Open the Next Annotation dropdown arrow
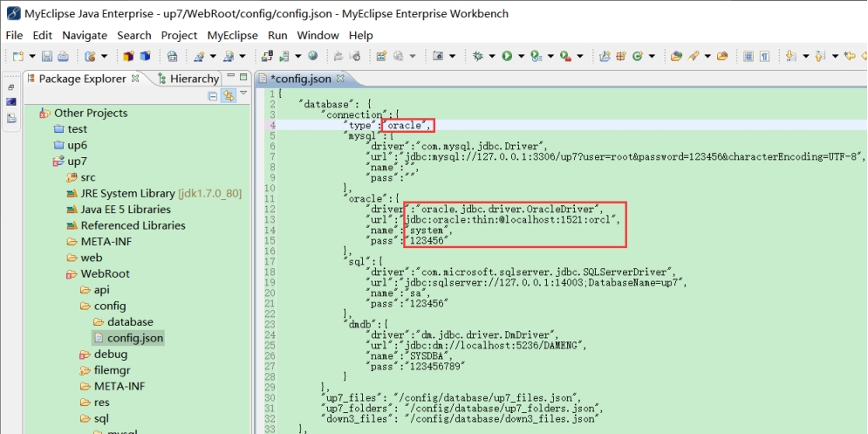Screen dimensions: 868x434 click(805, 56)
